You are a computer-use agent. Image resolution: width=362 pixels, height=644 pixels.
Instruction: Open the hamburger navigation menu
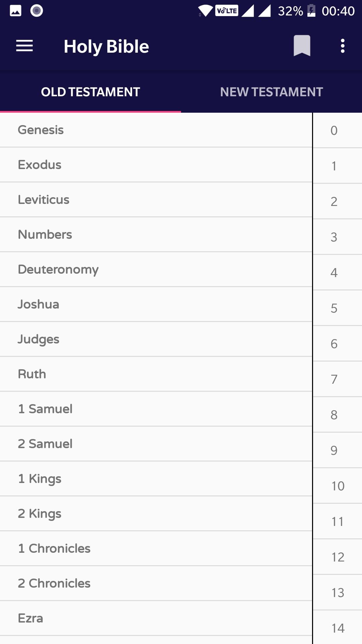pyautogui.click(x=24, y=46)
